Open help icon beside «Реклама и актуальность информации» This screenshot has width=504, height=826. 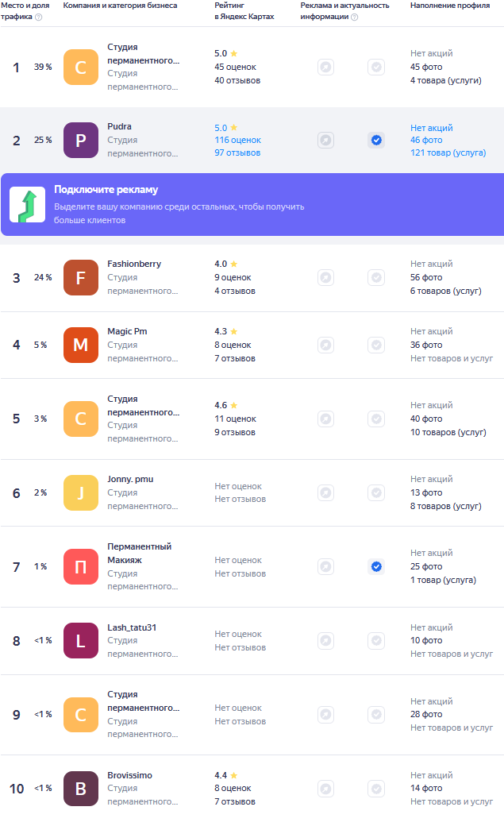(x=355, y=17)
